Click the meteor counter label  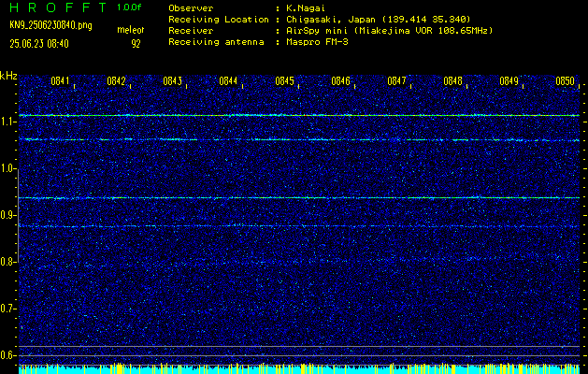(131, 30)
